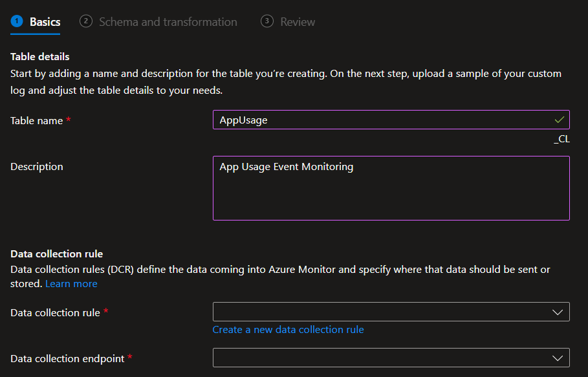Follow the Learn more link
The image size is (588, 377).
coord(71,284)
